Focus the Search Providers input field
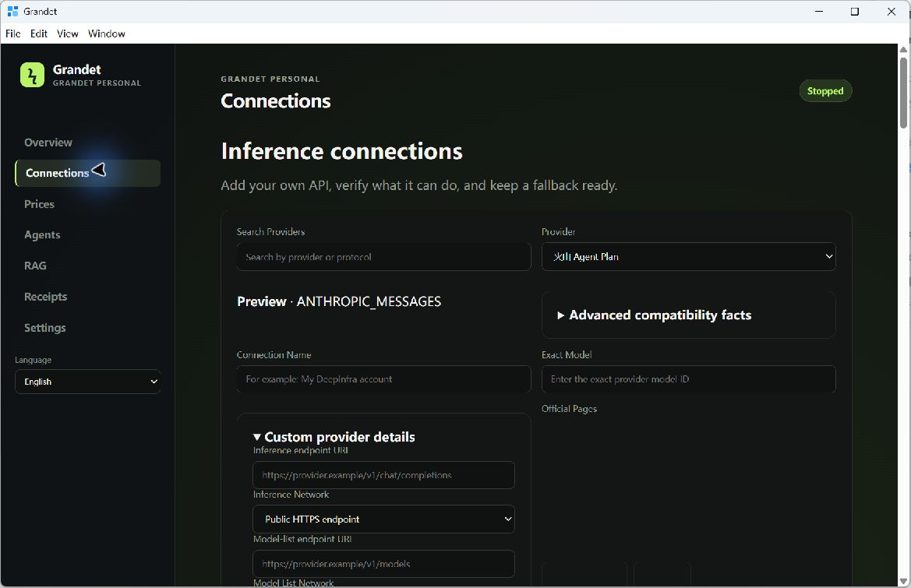This screenshot has height=588, width=911. tap(383, 256)
